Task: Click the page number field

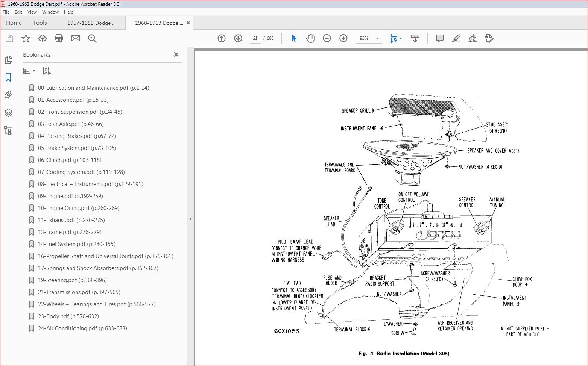Action: click(255, 38)
